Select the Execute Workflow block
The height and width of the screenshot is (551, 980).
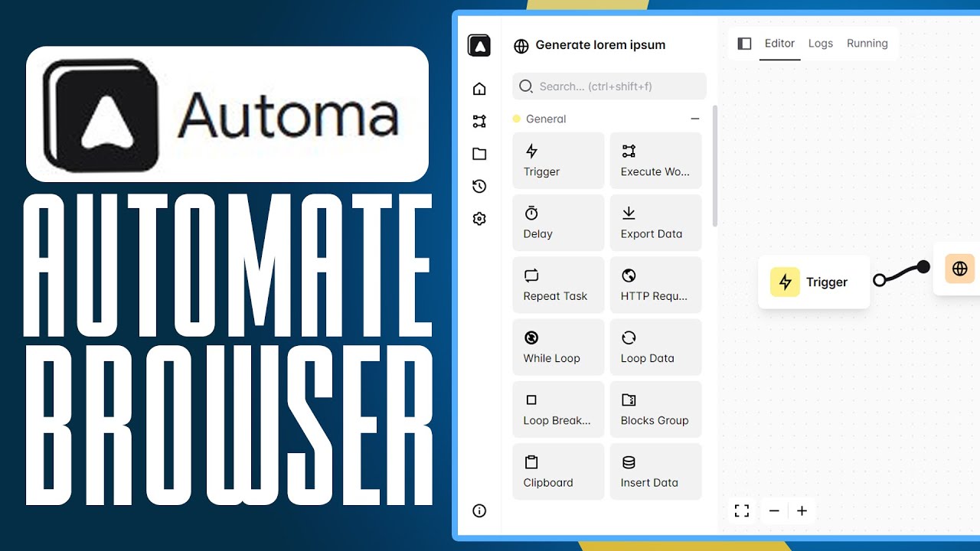pyautogui.click(x=655, y=161)
